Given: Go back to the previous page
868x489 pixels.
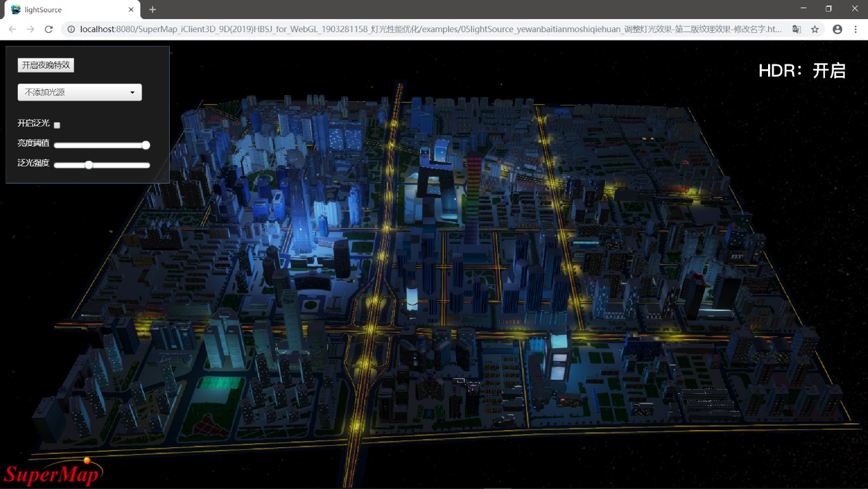Looking at the screenshot, I should point(12,29).
